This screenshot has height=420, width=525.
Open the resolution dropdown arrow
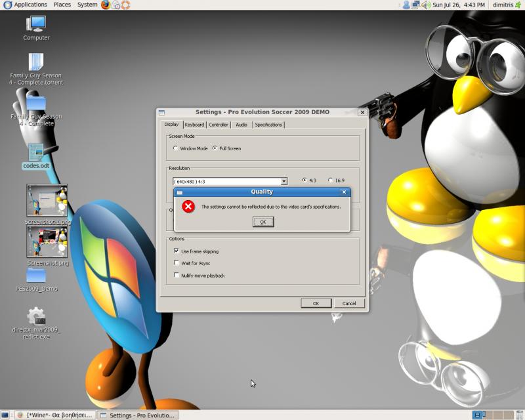click(284, 181)
